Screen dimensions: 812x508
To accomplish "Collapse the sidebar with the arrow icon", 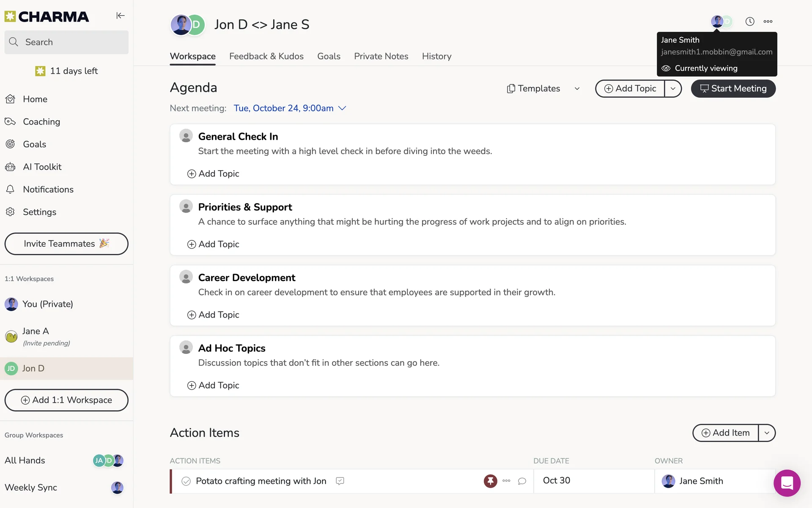I will [x=121, y=16].
